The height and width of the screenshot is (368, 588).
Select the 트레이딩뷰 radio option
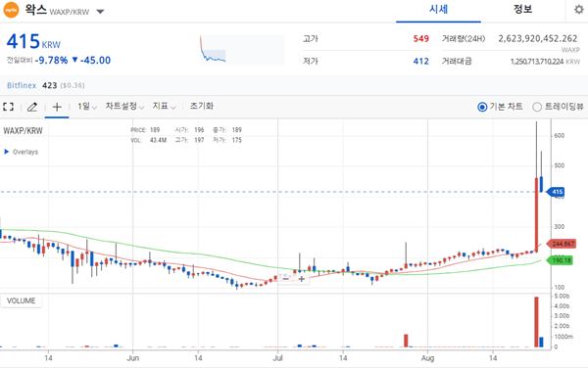[x=537, y=107]
